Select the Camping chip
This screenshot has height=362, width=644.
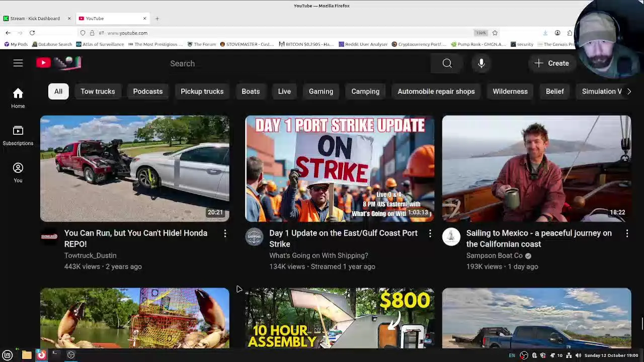365,92
